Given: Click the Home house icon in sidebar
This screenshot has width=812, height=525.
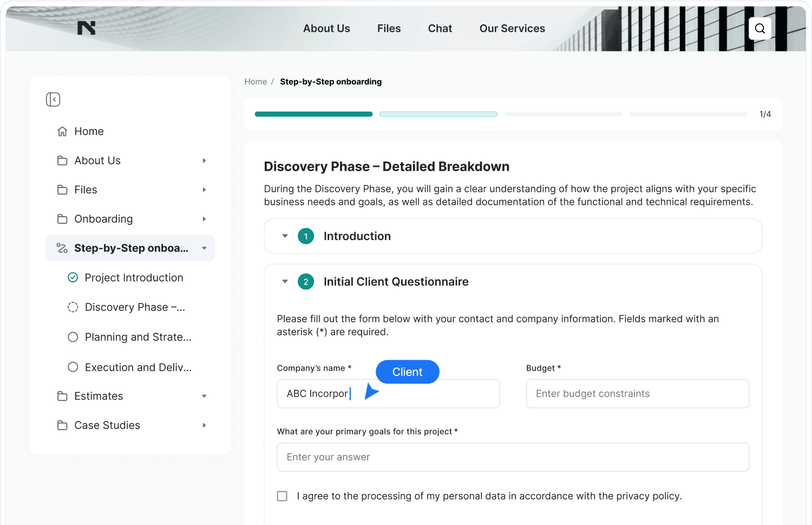Looking at the screenshot, I should tap(62, 131).
